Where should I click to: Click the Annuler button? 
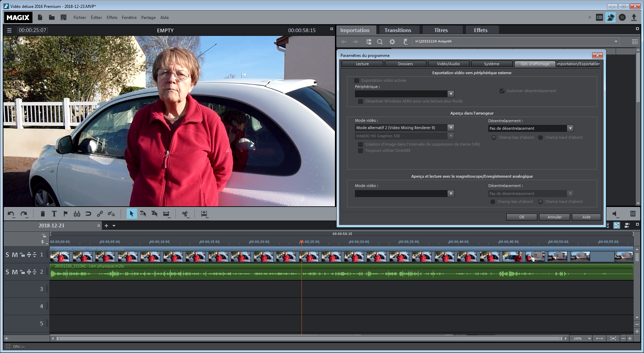(x=555, y=217)
